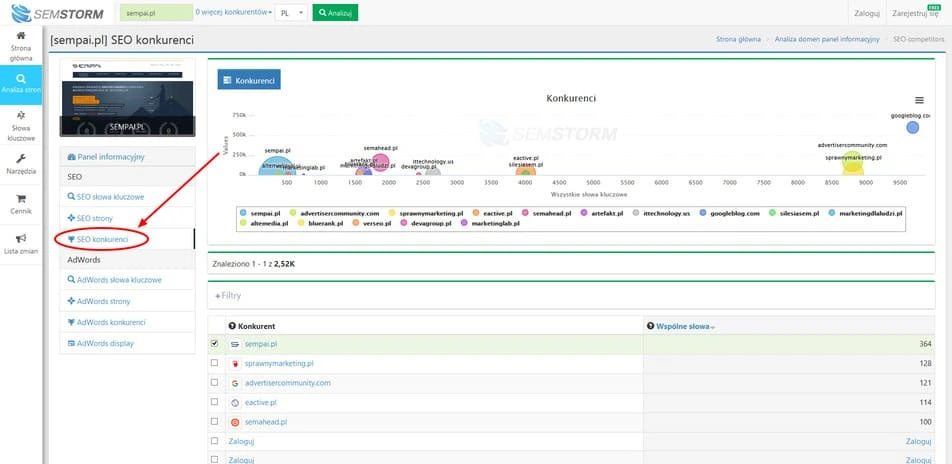The width and height of the screenshot is (952, 464).
Task: Check the last Zaloguj row checkbox
Action: 214,460
